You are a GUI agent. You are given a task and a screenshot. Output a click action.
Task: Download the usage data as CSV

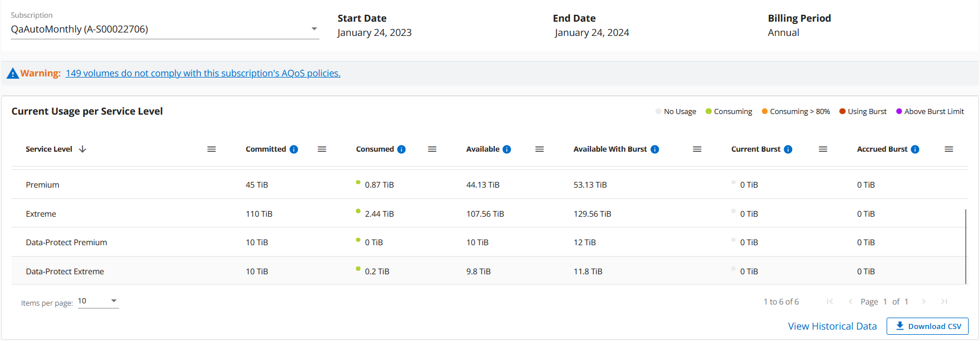click(x=928, y=326)
